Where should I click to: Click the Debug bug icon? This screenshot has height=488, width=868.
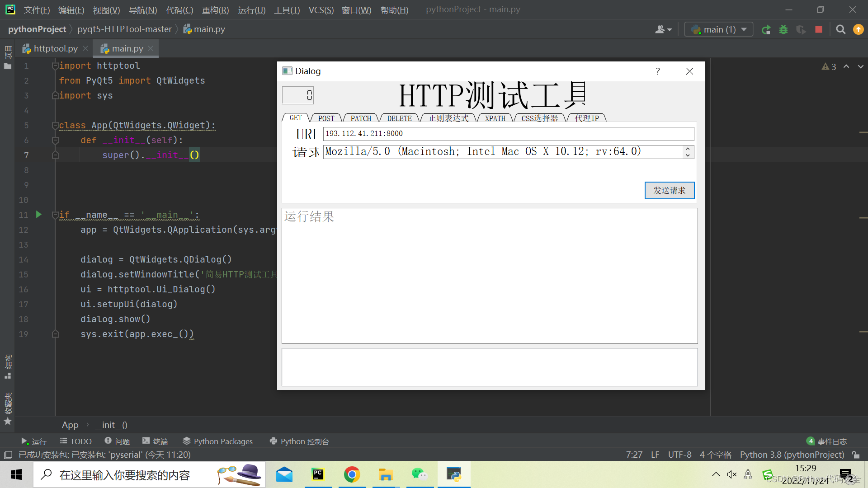point(783,30)
